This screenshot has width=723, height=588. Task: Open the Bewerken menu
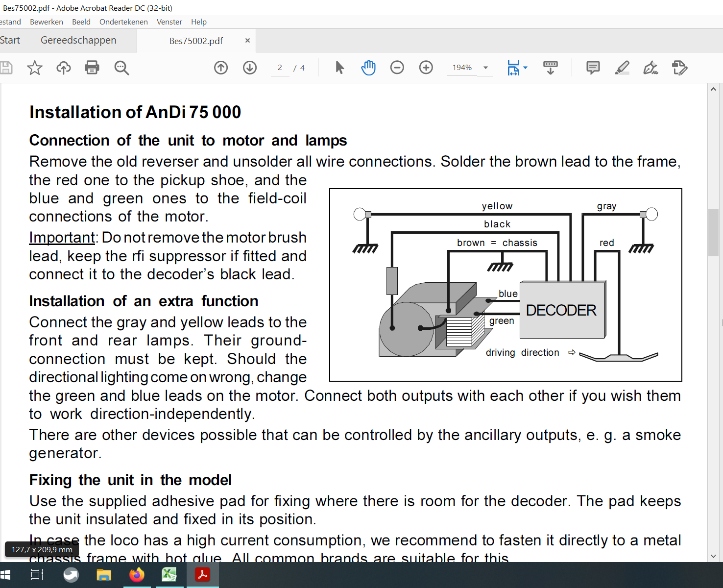(x=47, y=22)
